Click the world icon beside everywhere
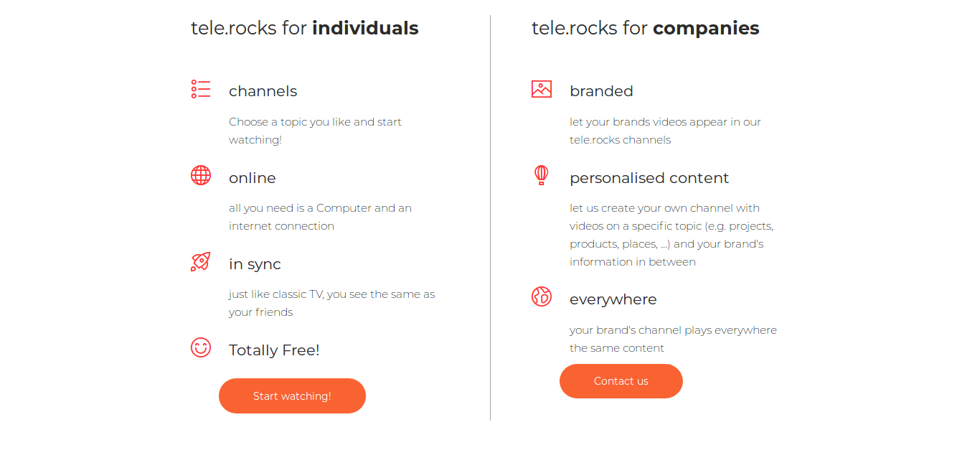This screenshot has width=980, height=463. tap(542, 296)
